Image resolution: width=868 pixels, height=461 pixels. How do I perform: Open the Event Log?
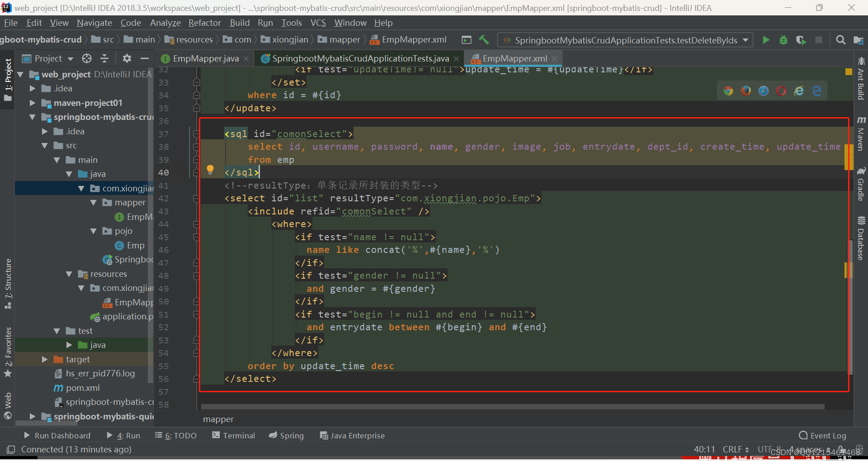coord(823,435)
